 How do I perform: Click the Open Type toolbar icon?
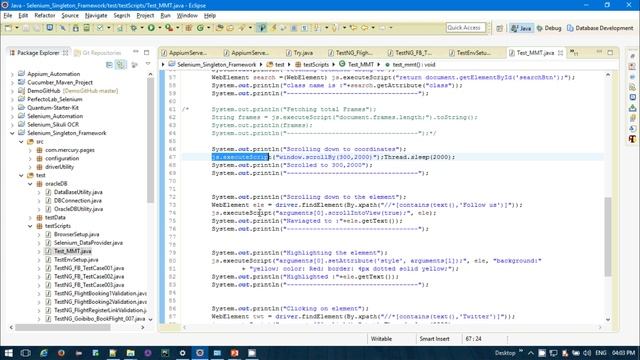pyautogui.click(x=220, y=28)
